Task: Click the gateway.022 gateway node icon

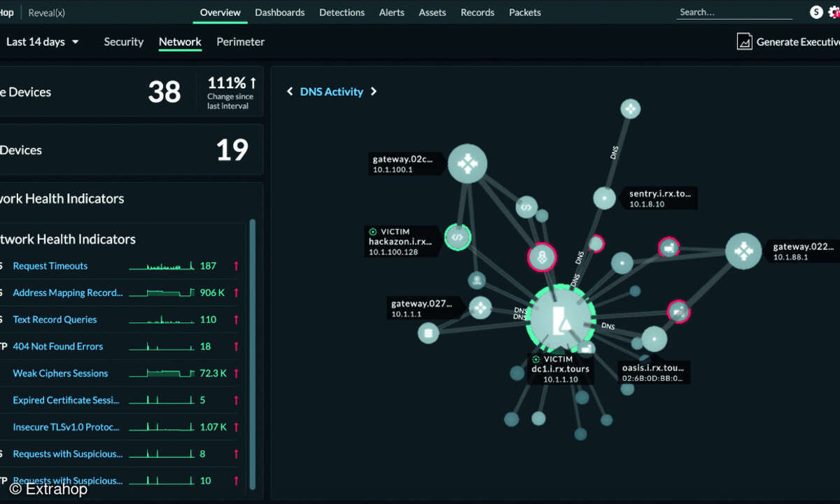Action: [x=743, y=251]
